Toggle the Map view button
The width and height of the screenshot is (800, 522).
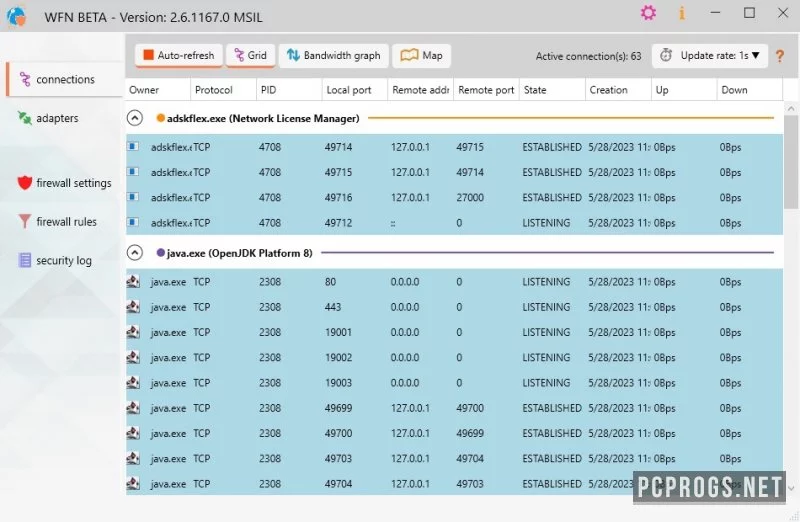[421, 55]
